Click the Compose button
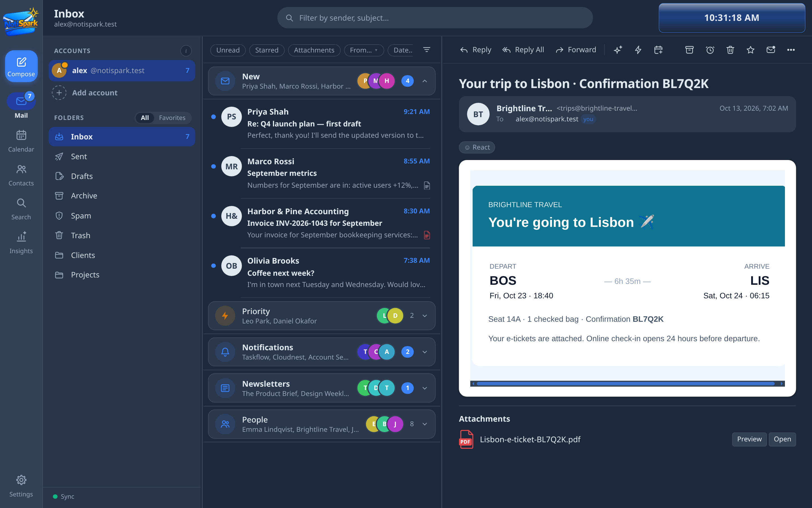The image size is (812, 508). tap(21, 66)
